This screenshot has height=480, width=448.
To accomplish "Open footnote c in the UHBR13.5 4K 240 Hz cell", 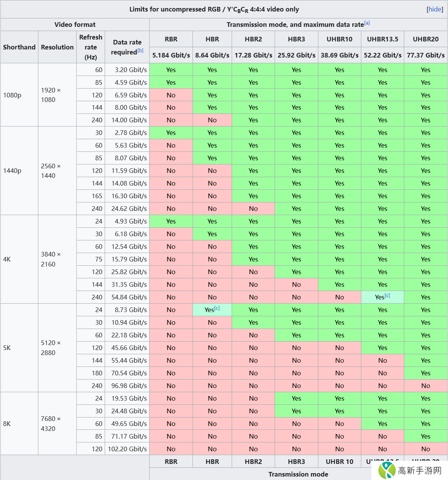I will (x=387, y=296).
